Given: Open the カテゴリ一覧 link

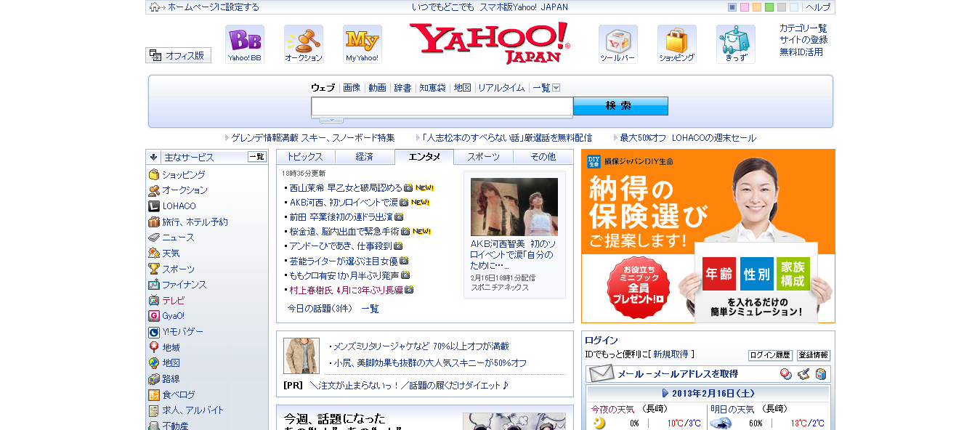Looking at the screenshot, I should pos(803,28).
